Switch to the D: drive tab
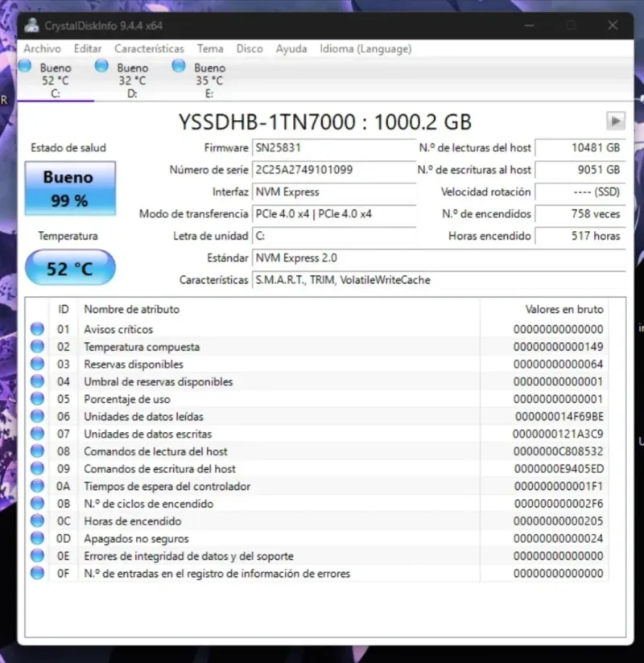This screenshot has height=663, width=644. pyautogui.click(x=132, y=80)
